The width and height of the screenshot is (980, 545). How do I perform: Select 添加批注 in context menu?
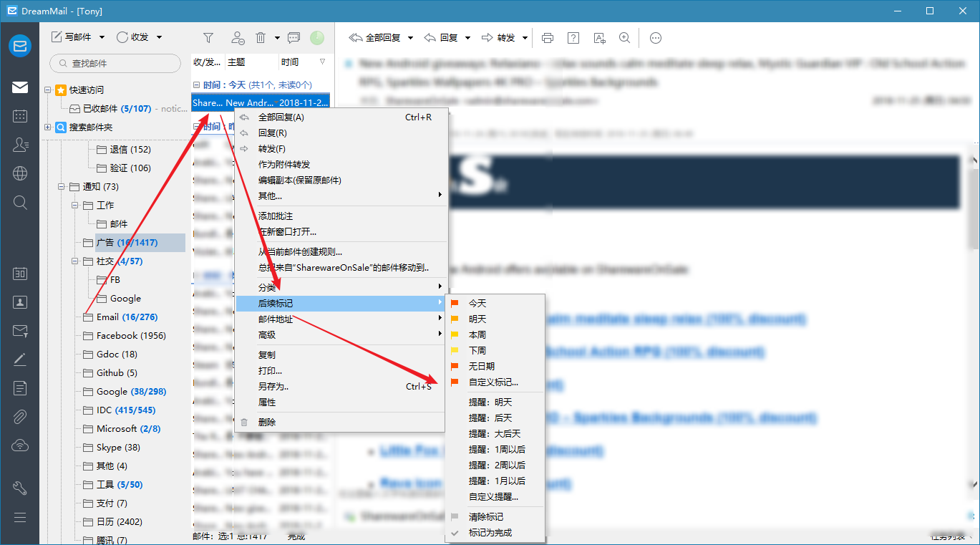click(x=341, y=216)
